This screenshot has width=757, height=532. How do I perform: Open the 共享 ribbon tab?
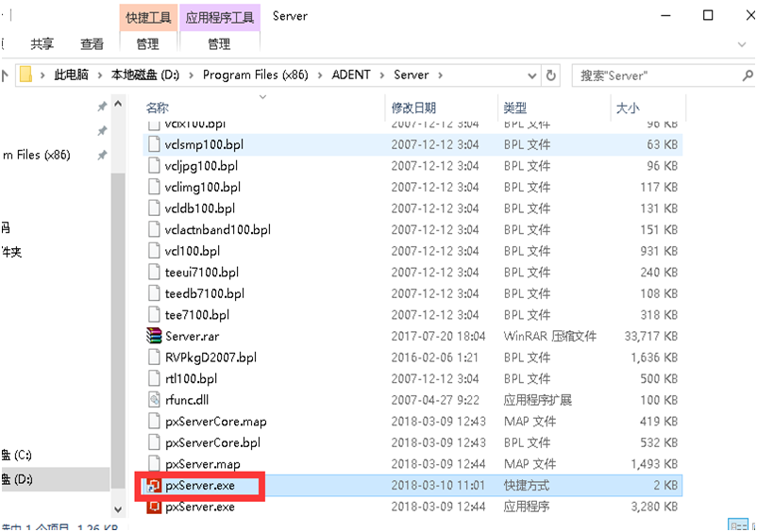coord(42,44)
